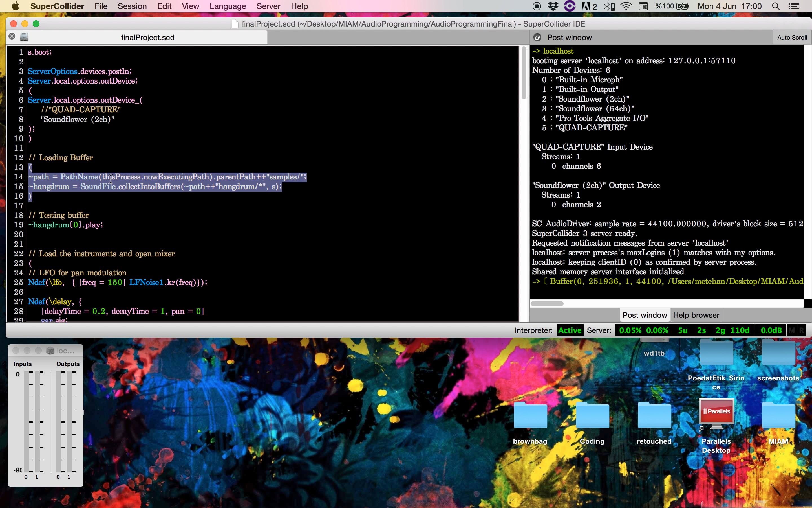
Task: Open the Help menu
Action: pos(299,6)
